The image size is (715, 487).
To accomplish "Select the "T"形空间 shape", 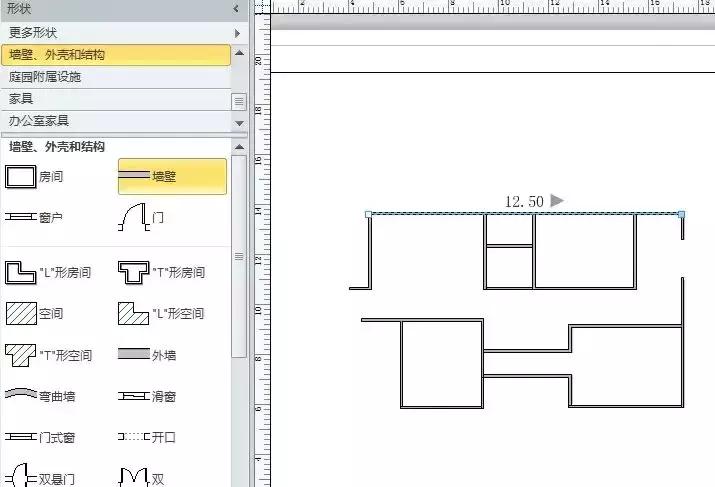I will 48,355.
